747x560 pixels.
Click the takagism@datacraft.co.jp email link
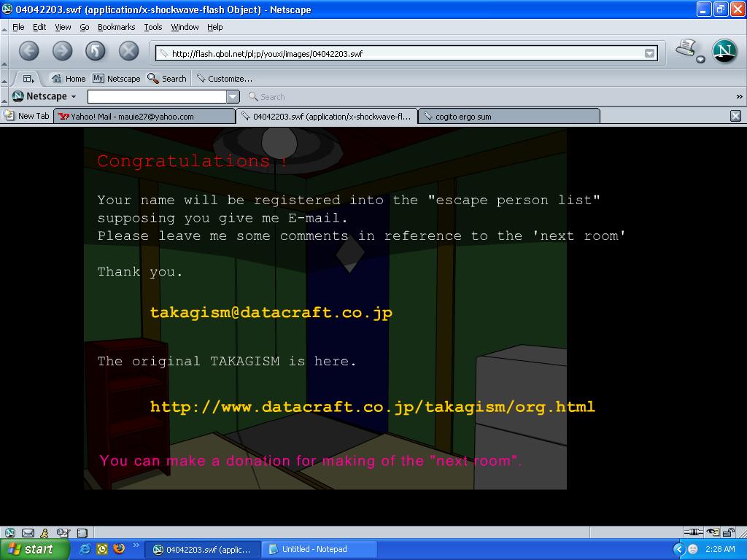click(x=271, y=313)
